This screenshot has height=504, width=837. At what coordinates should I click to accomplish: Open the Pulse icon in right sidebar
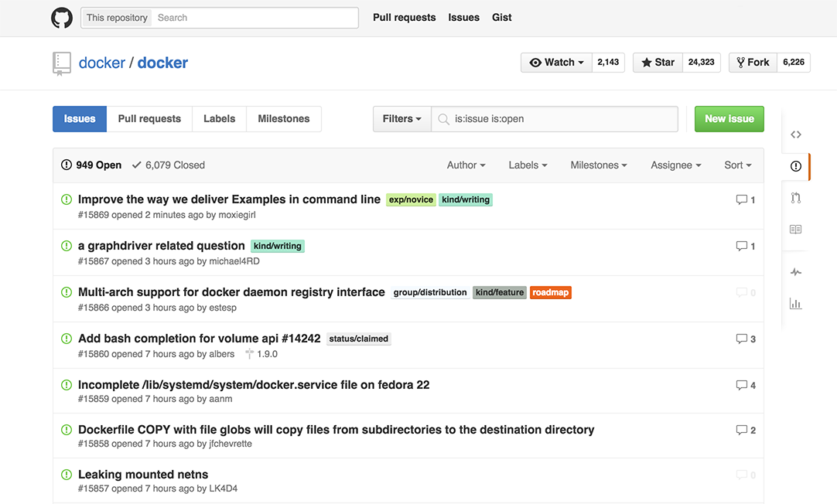pos(795,272)
